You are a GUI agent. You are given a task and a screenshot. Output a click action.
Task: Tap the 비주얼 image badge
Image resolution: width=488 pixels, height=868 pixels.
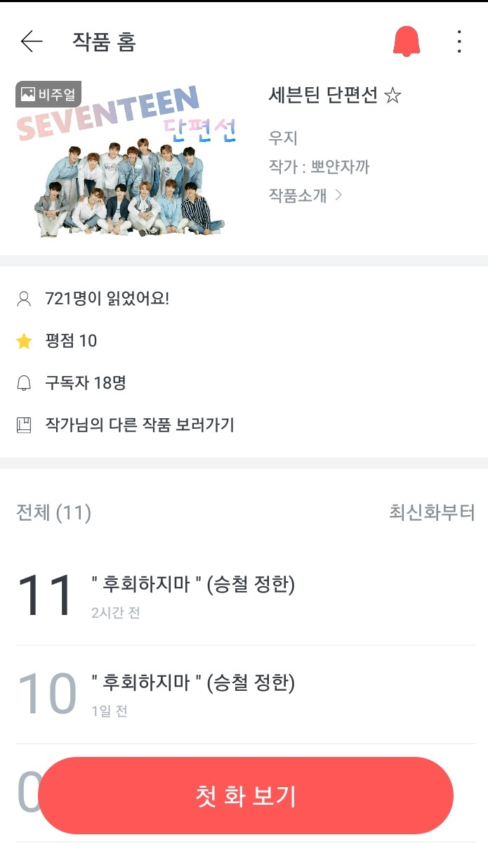[48, 94]
